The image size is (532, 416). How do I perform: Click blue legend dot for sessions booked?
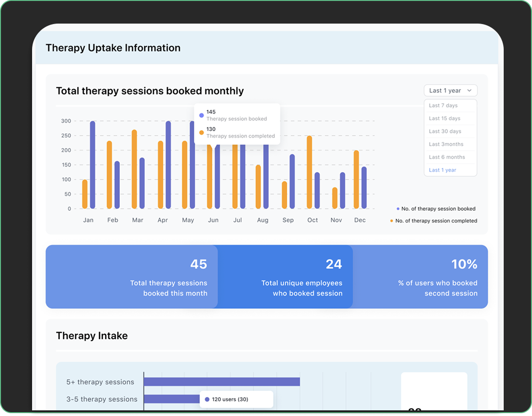coord(398,208)
